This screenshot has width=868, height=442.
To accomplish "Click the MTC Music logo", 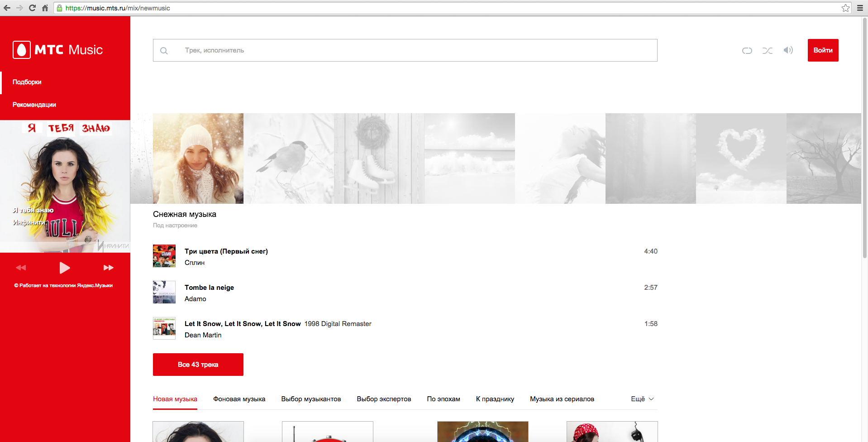I will coord(58,50).
